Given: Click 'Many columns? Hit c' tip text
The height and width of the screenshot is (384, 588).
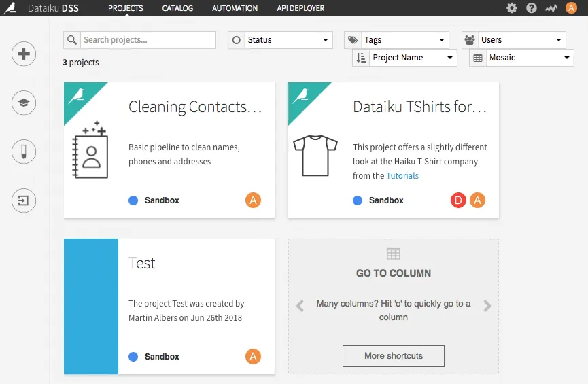Looking at the screenshot, I should coord(394,310).
